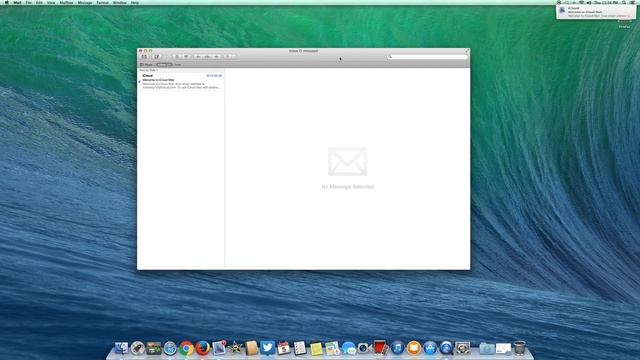
Task: Open Launchpad from the Dock
Action: pos(138,348)
